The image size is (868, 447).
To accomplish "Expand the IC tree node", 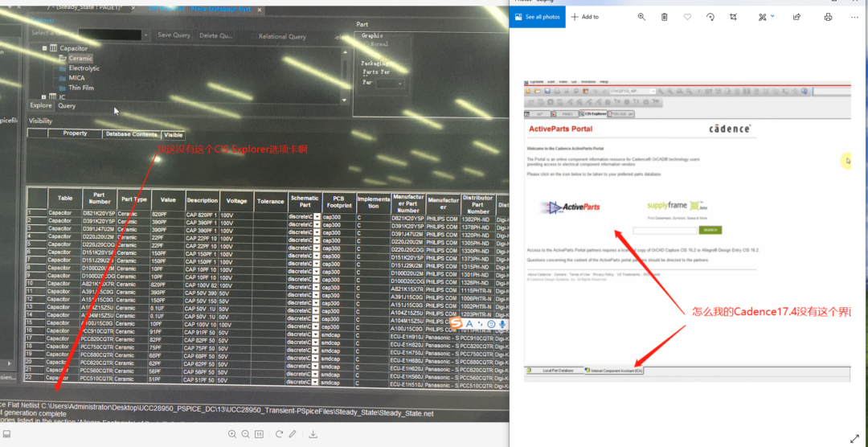I will (x=44, y=97).
